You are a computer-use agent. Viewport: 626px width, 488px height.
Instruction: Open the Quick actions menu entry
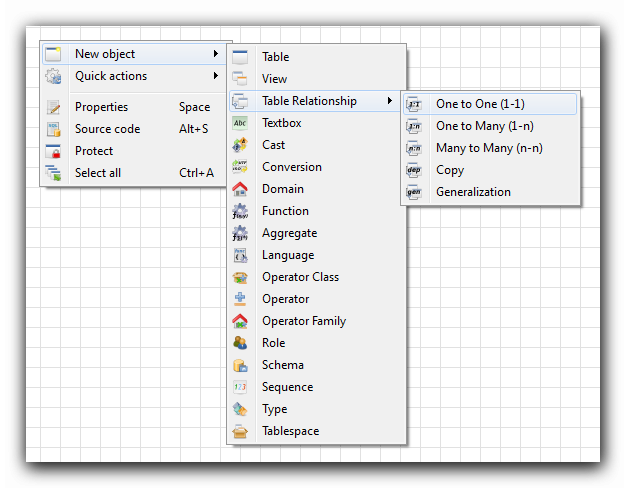click(134, 76)
